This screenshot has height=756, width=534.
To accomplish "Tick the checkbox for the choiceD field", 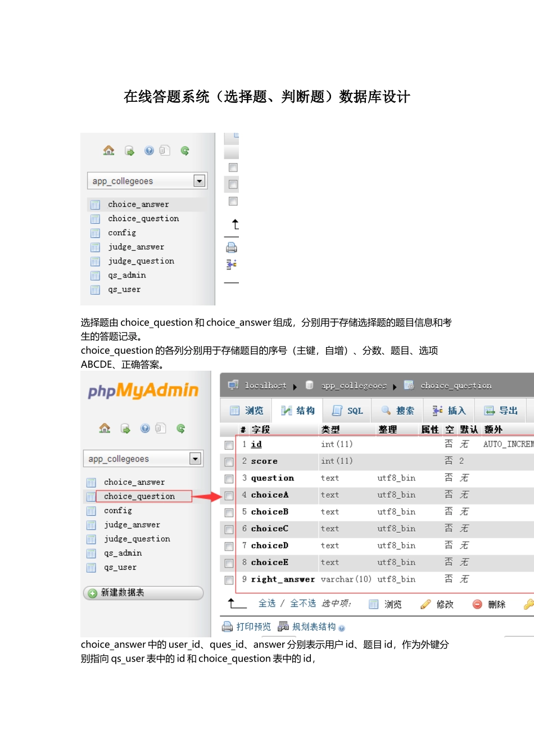I will click(229, 546).
